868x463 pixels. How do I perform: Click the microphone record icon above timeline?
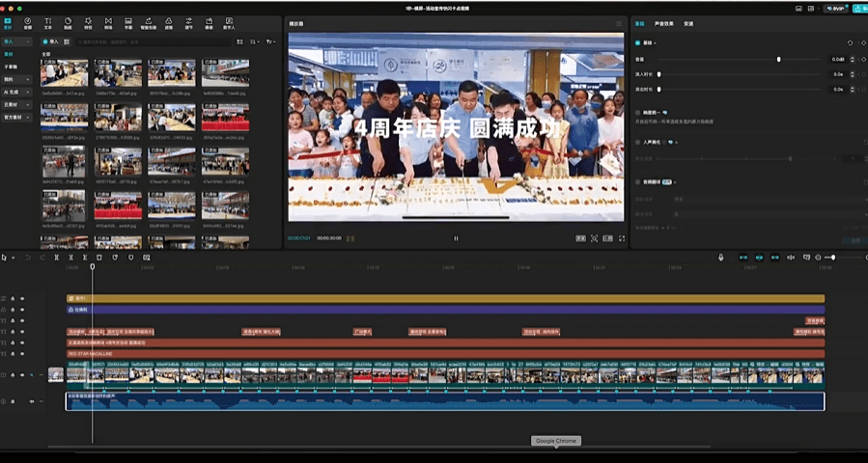pyautogui.click(x=720, y=258)
